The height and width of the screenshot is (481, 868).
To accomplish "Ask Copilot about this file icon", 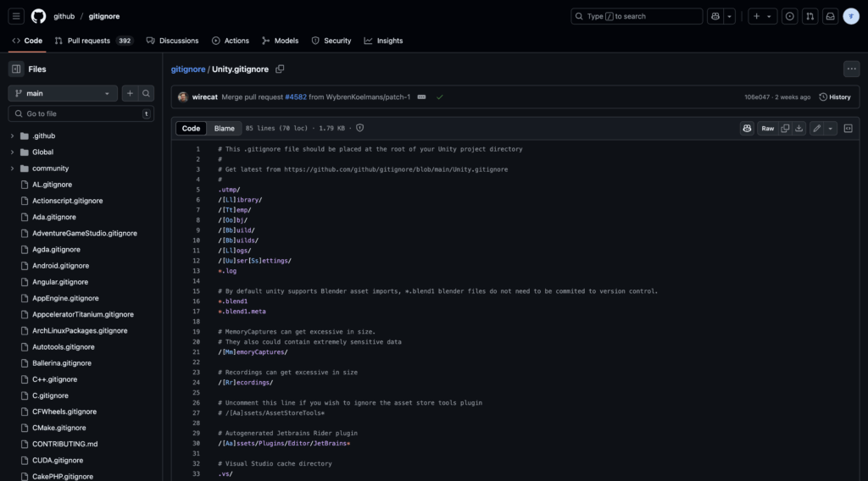I will tap(747, 128).
